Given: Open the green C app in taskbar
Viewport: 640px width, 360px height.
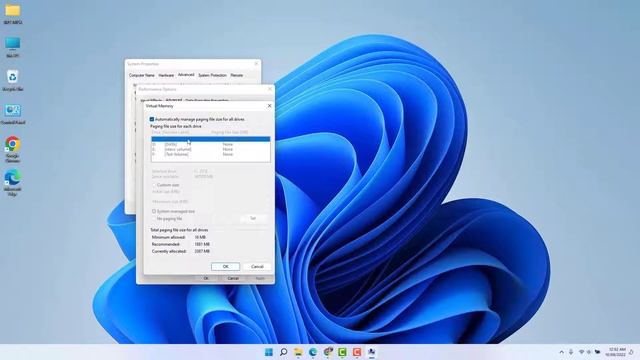Looking at the screenshot, I should tap(342, 352).
